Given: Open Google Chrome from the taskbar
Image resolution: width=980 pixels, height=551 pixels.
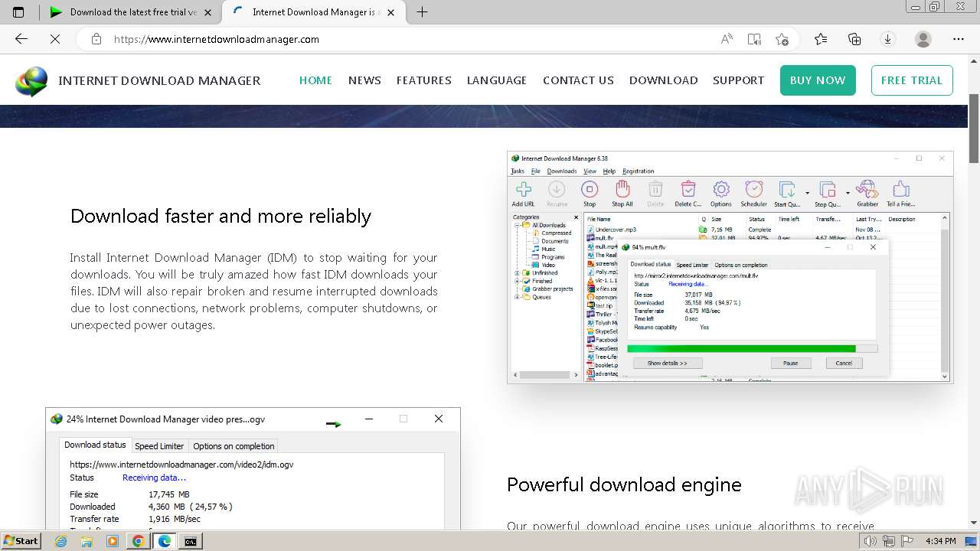Looking at the screenshot, I should pyautogui.click(x=139, y=541).
